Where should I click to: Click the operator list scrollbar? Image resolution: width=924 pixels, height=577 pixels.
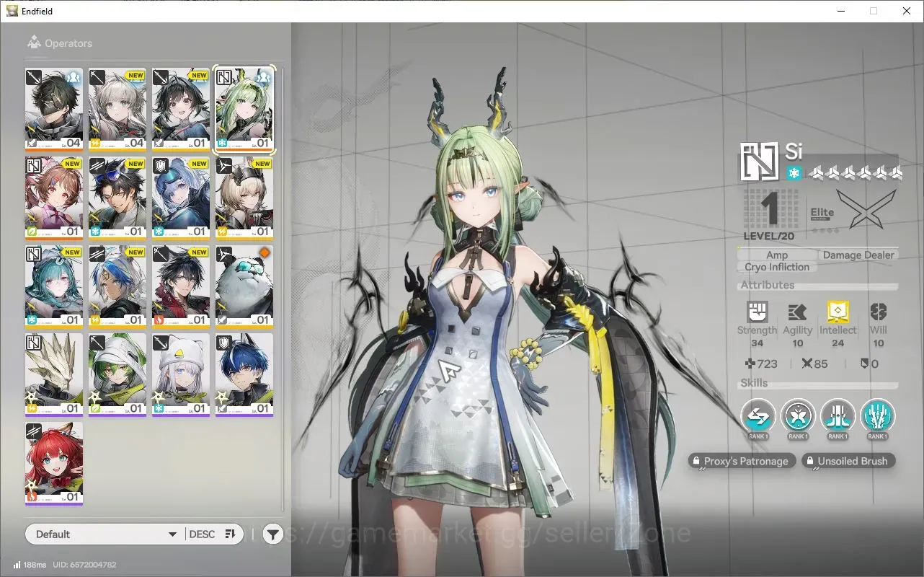tap(283, 288)
